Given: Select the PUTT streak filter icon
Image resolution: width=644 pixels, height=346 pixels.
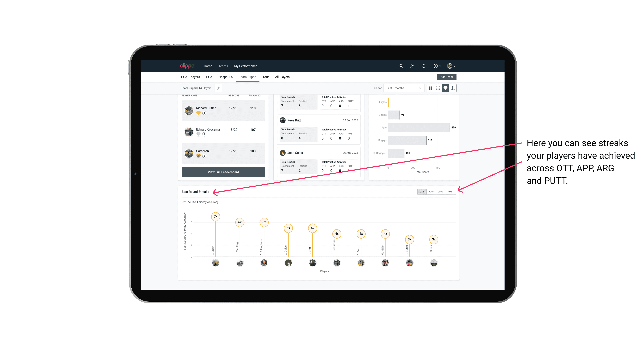Looking at the screenshot, I should click(450, 191).
